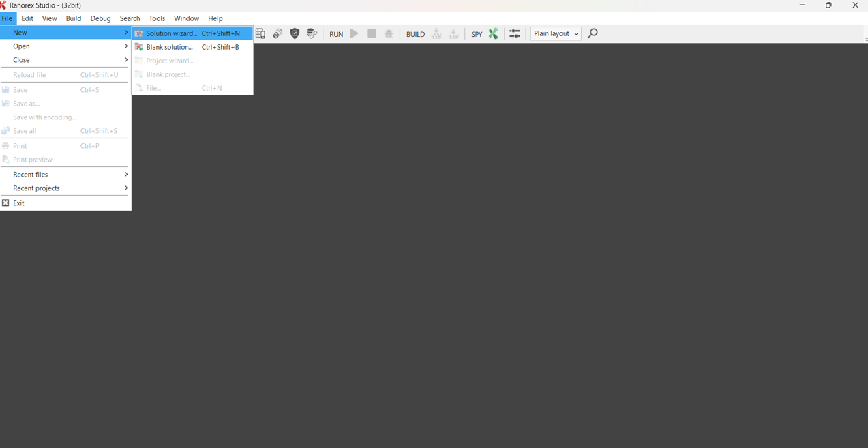Open the endpoints device list icon

260,33
